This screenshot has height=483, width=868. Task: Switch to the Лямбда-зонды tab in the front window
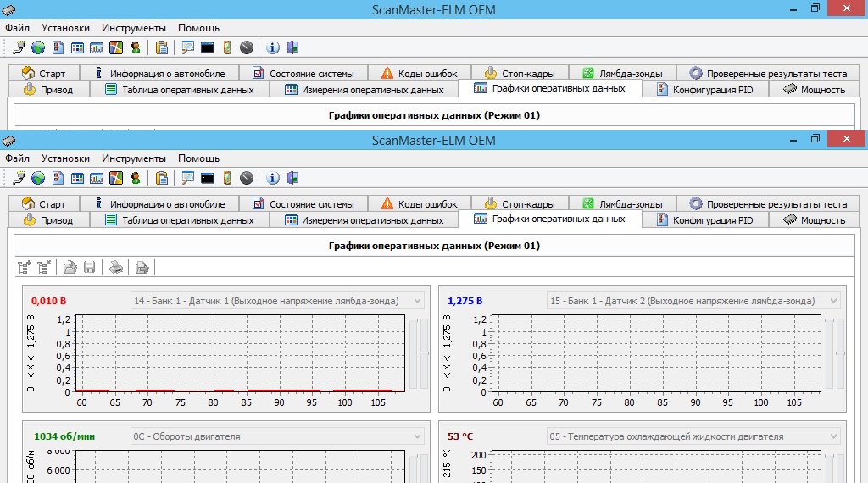(622, 204)
